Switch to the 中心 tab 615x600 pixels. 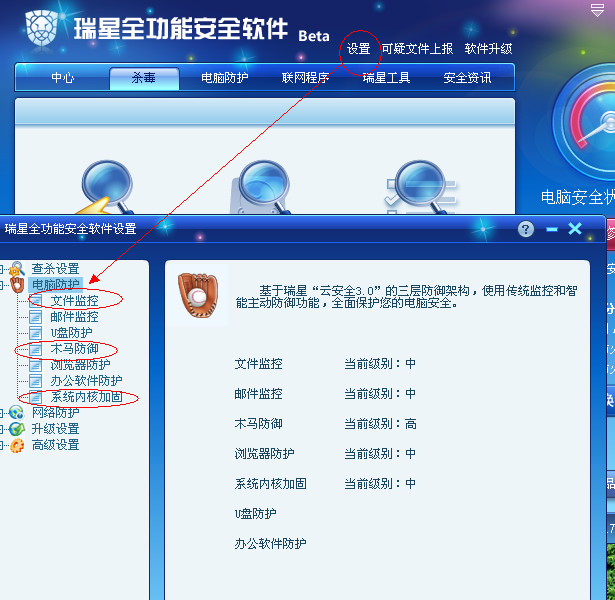tap(63, 78)
